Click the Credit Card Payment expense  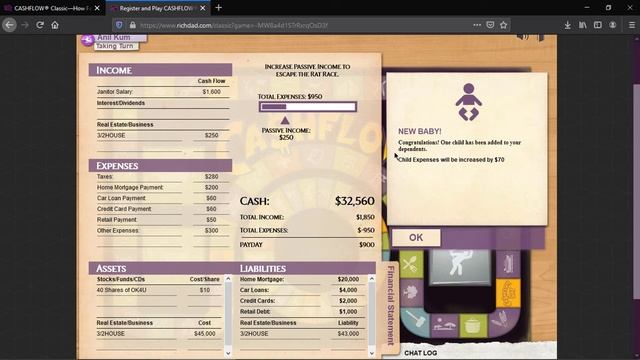click(x=162, y=209)
